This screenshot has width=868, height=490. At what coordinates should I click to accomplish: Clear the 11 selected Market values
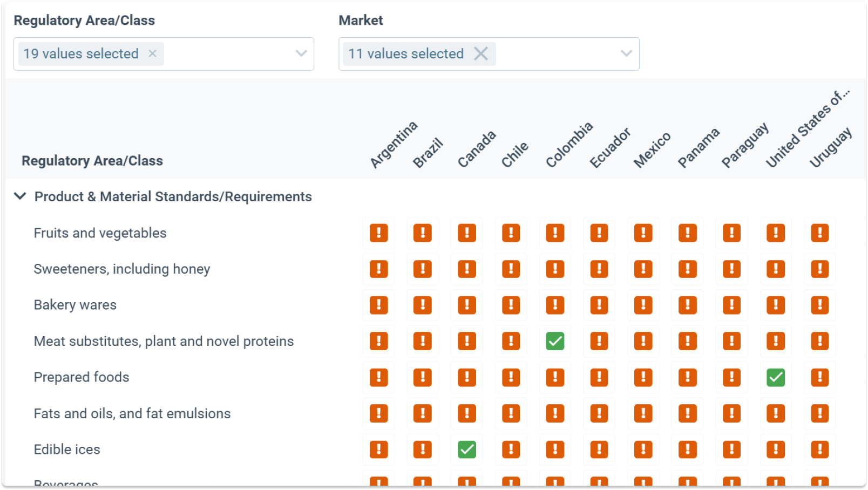click(481, 53)
